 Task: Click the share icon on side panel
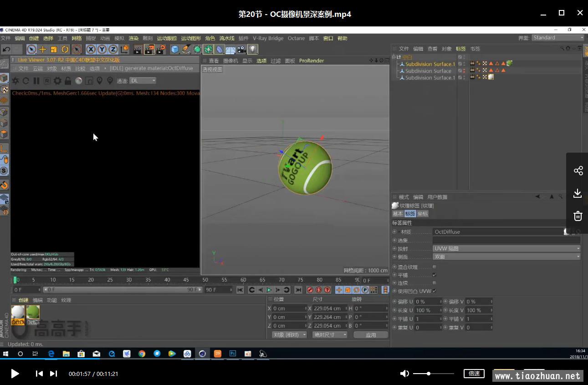(x=578, y=171)
